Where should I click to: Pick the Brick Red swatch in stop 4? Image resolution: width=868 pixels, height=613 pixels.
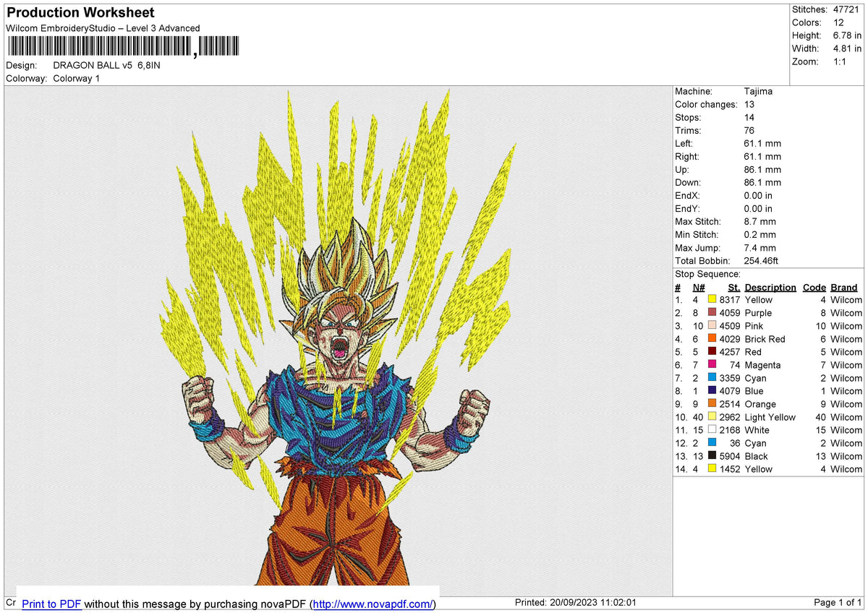point(712,339)
